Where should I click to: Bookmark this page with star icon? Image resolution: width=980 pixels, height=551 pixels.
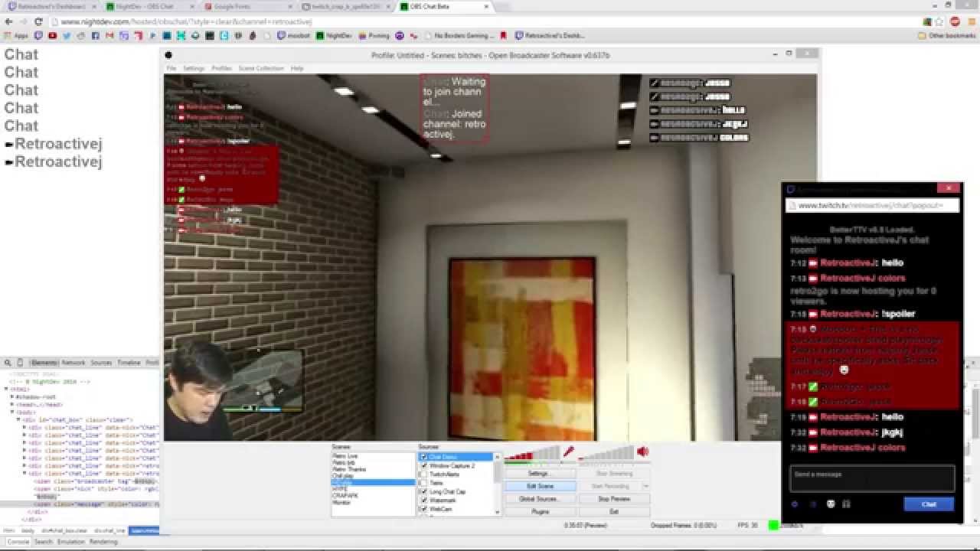pyautogui.click(x=939, y=22)
